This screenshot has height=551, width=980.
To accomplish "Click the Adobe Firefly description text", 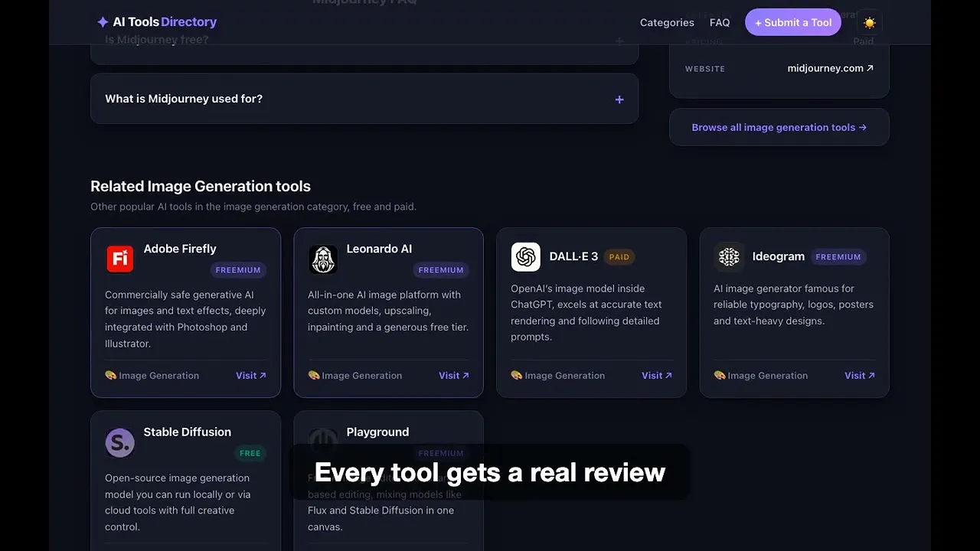I will [185, 319].
